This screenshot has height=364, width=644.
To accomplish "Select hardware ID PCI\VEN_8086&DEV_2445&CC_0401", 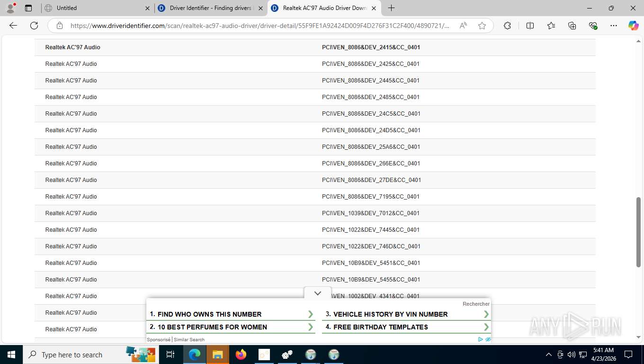I will (371, 81).
